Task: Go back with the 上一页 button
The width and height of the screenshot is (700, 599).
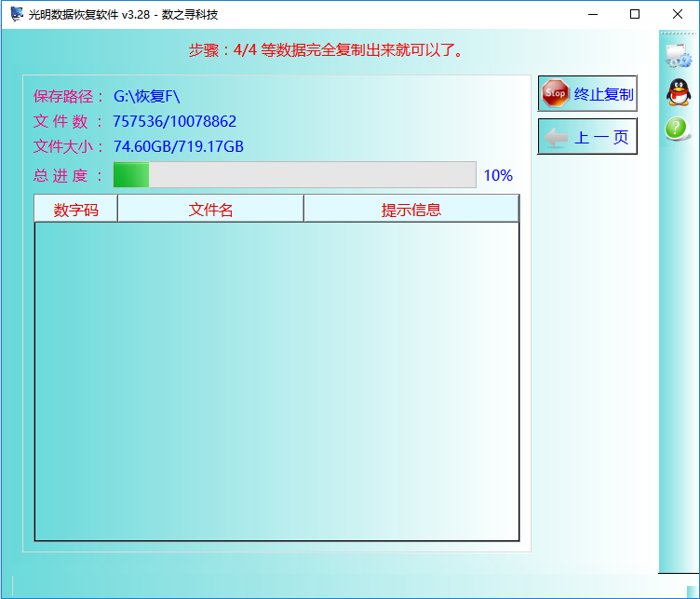Action: (587, 136)
